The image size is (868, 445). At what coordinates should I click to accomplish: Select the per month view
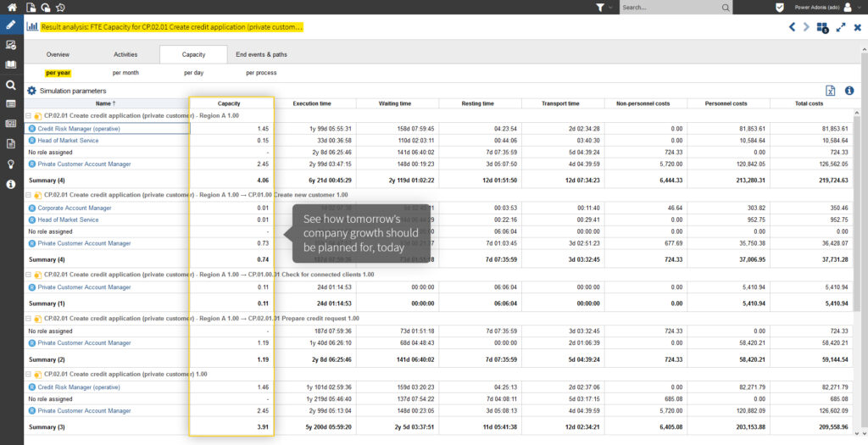click(125, 73)
